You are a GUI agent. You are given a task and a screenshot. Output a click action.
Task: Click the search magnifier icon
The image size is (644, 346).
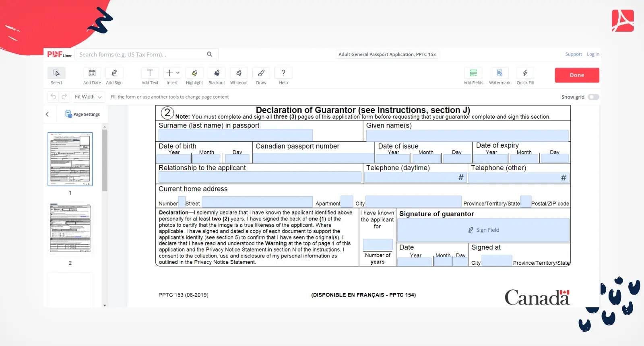(209, 54)
